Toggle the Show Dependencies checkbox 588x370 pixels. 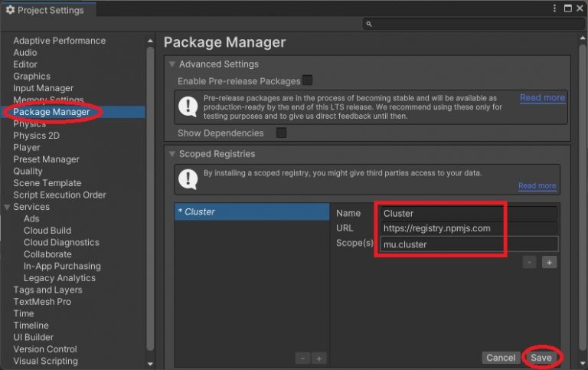(x=281, y=133)
